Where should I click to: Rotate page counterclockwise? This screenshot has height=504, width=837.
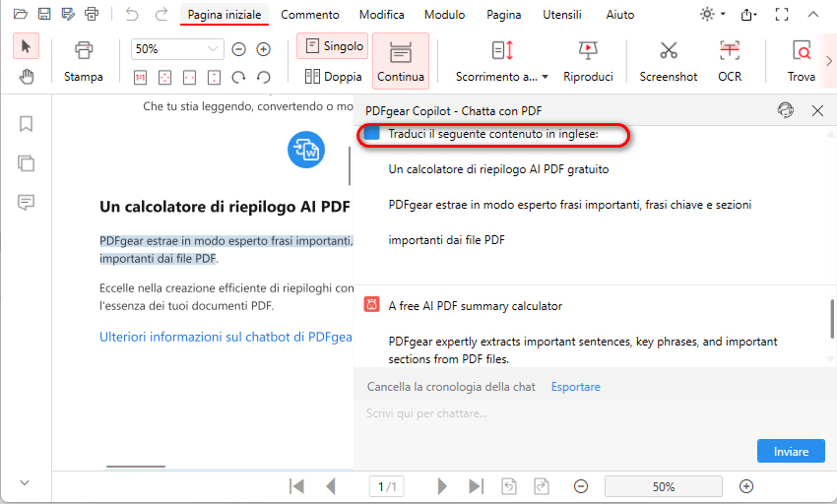(263, 78)
